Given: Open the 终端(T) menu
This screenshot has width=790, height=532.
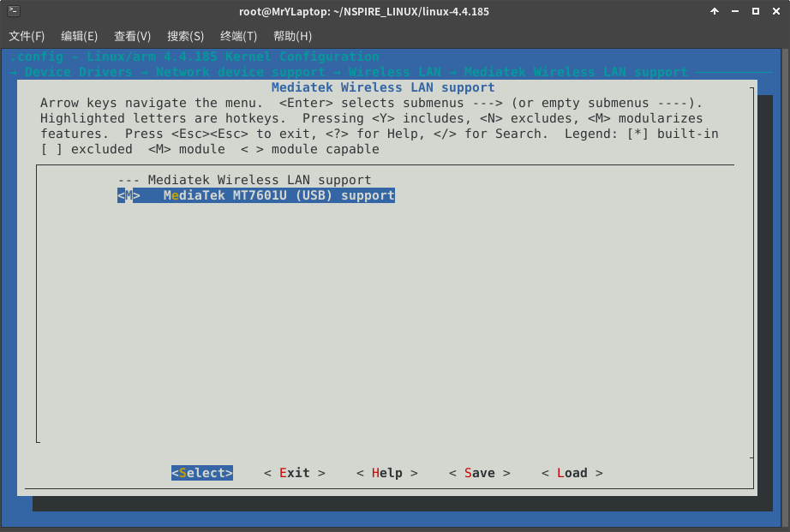Looking at the screenshot, I should [x=238, y=36].
